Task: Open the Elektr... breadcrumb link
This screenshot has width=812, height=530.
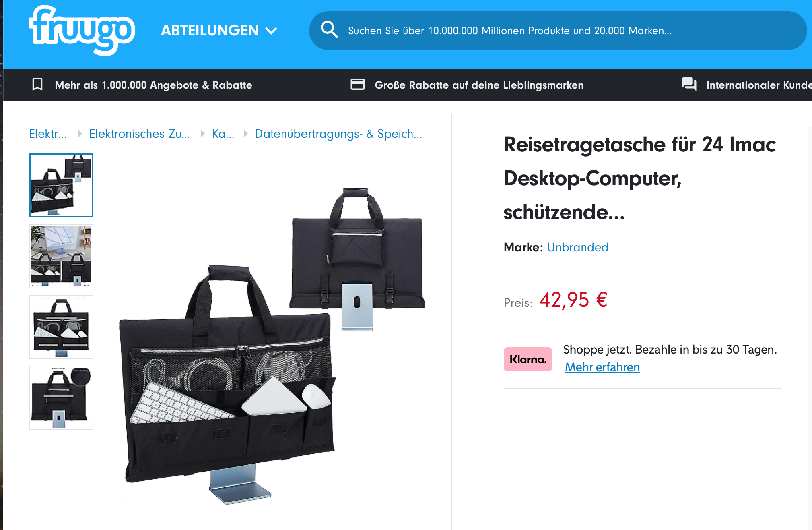Action: pyautogui.click(x=48, y=134)
